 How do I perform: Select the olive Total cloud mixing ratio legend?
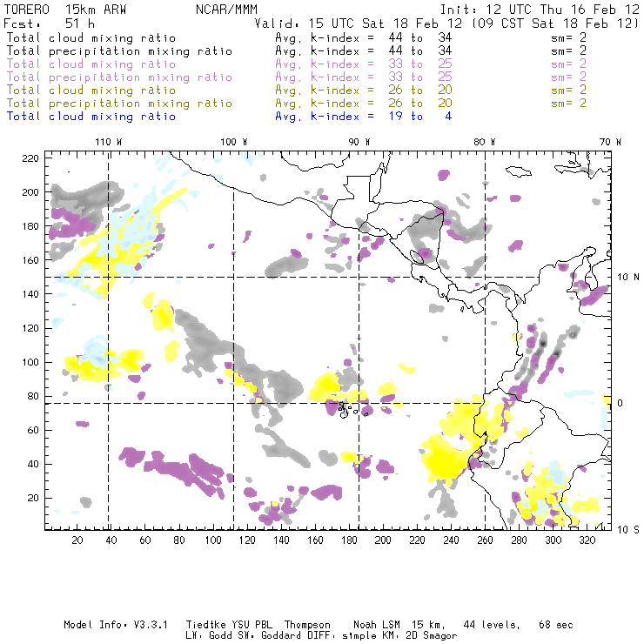point(91,90)
